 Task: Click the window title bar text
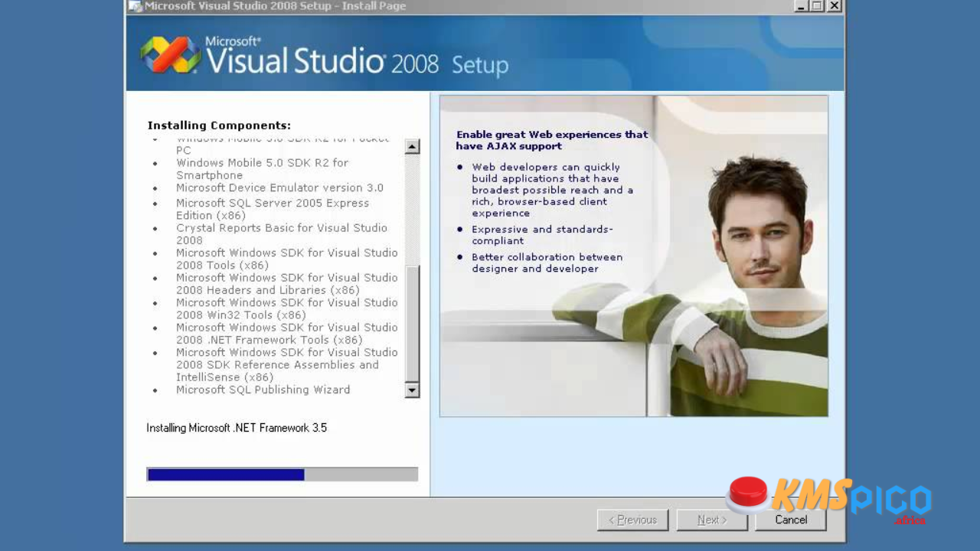(276, 6)
